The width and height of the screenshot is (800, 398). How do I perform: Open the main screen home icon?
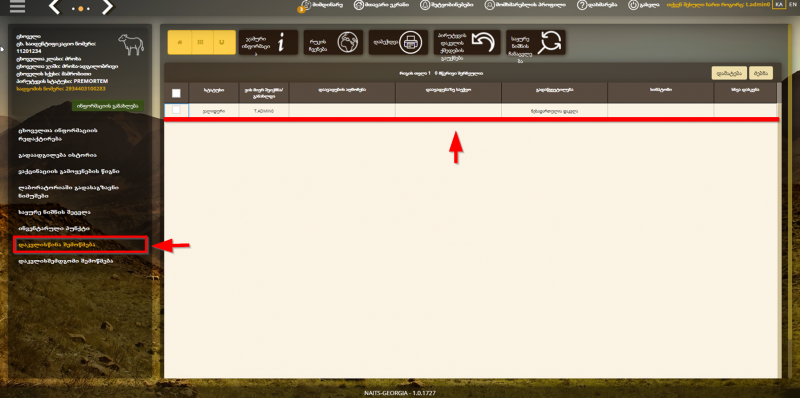pyautogui.click(x=359, y=5)
